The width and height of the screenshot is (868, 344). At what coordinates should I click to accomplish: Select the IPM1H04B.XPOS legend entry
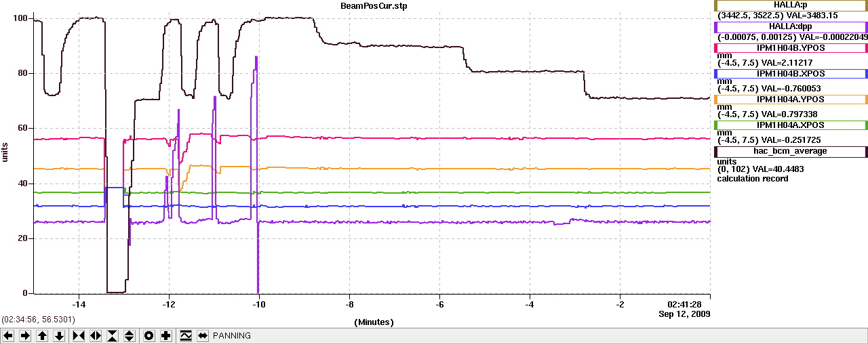coord(791,74)
